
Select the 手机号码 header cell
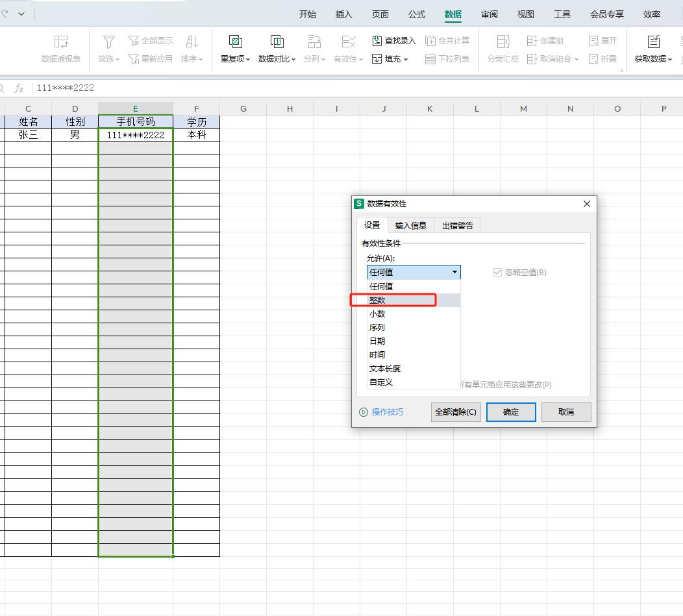pos(136,121)
